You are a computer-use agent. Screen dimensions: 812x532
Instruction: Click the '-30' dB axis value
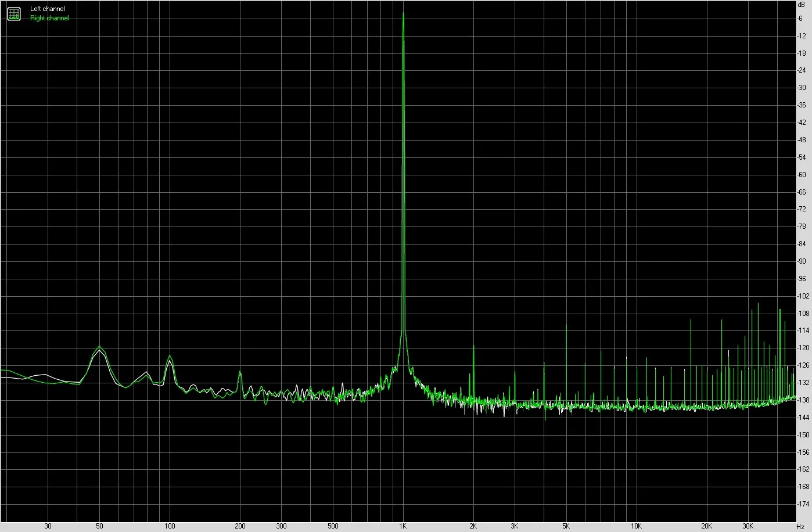pos(802,88)
